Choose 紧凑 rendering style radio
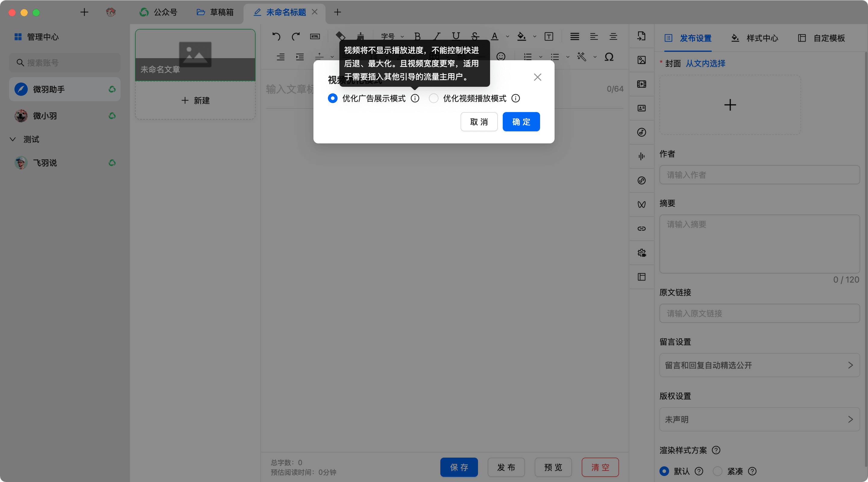This screenshot has width=868, height=482. [x=717, y=471]
